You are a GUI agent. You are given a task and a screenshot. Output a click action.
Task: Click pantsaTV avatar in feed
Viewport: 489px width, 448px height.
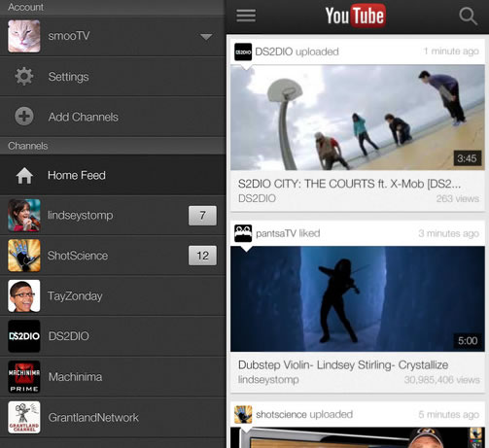pos(243,233)
